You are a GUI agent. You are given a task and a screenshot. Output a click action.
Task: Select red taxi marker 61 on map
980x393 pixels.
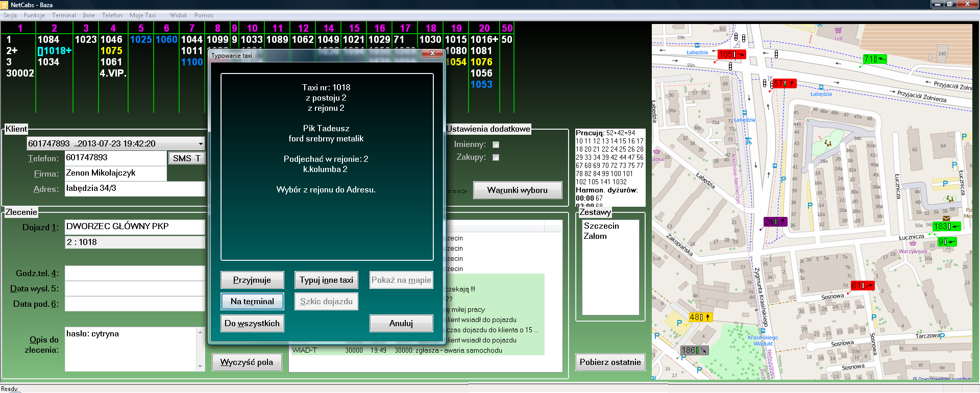pyautogui.click(x=863, y=286)
